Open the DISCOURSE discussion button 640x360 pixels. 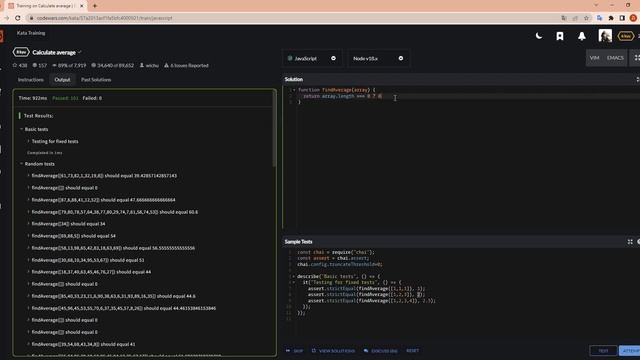pos(381,351)
